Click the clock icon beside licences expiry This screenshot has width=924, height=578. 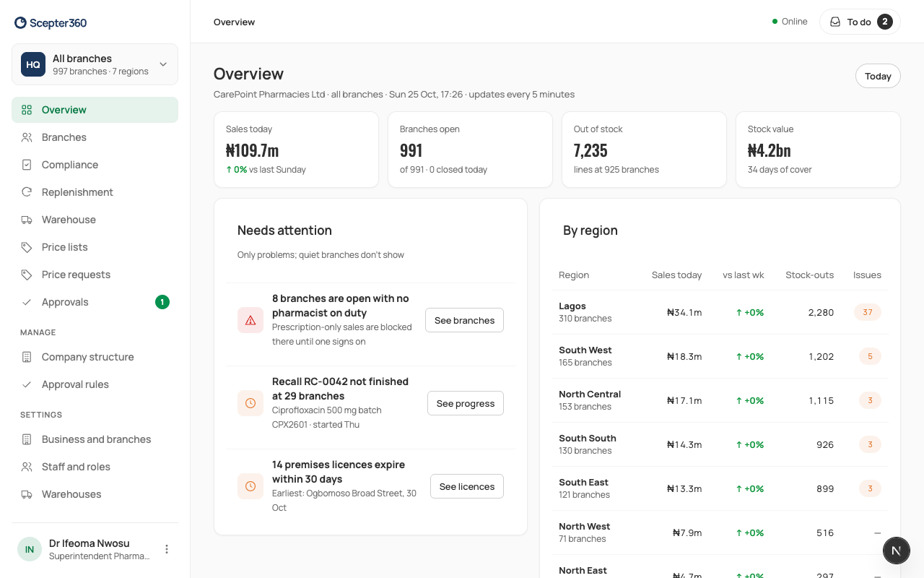(250, 486)
